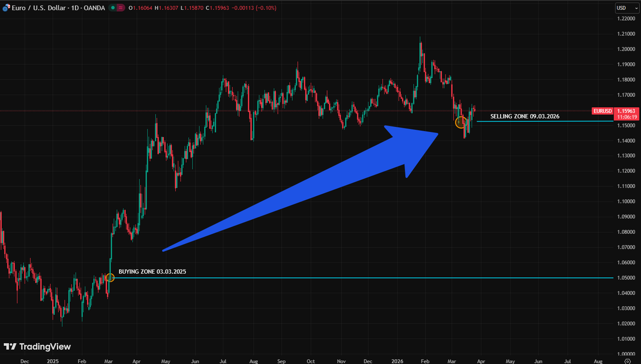This screenshot has width=641, height=364.
Task: Select the EURUSD current price label
Action: (602, 111)
